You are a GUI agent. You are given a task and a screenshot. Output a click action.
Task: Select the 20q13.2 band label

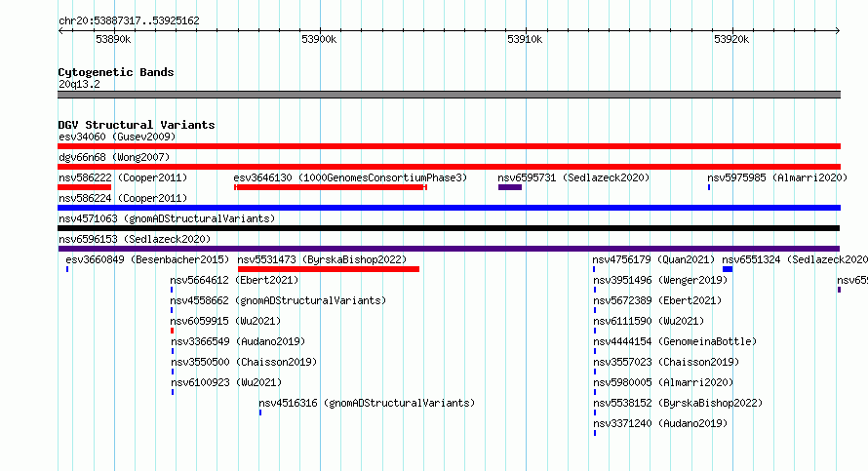(x=79, y=84)
